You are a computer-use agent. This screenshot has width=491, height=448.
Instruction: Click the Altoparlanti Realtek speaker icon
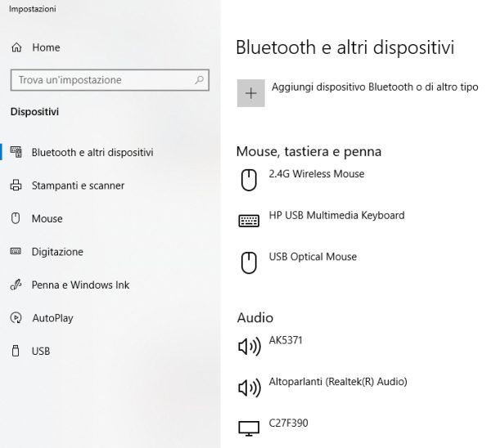point(250,388)
